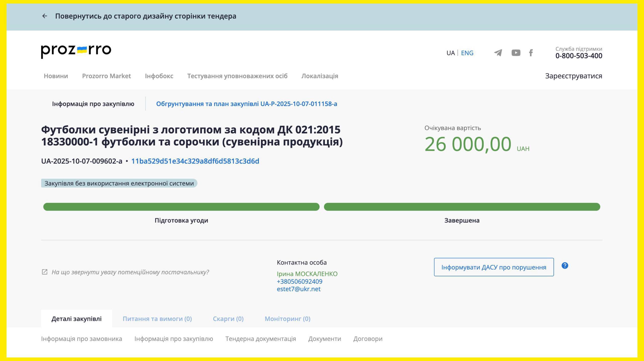The height and width of the screenshot is (361, 644).
Task: Open the Facebook page icon
Action: tap(531, 53)
